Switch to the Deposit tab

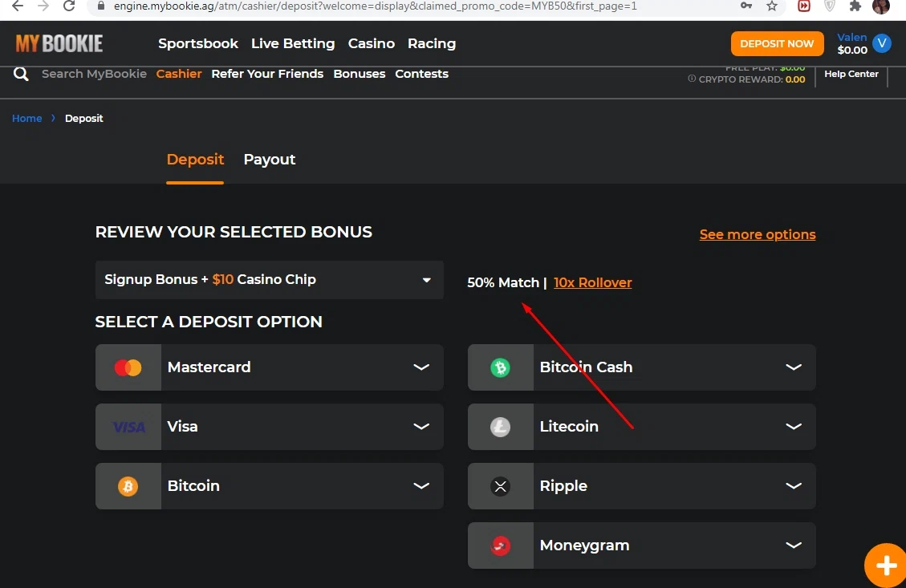tap(195, 160)
